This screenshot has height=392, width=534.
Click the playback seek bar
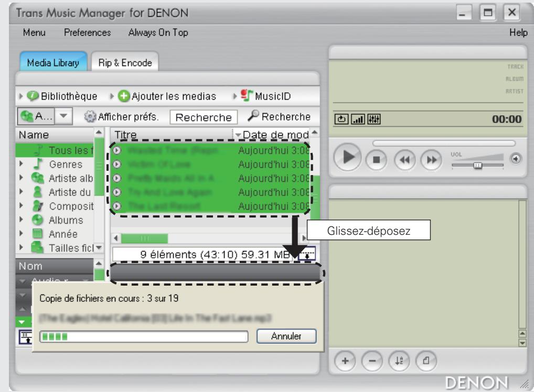coord(444,143)
